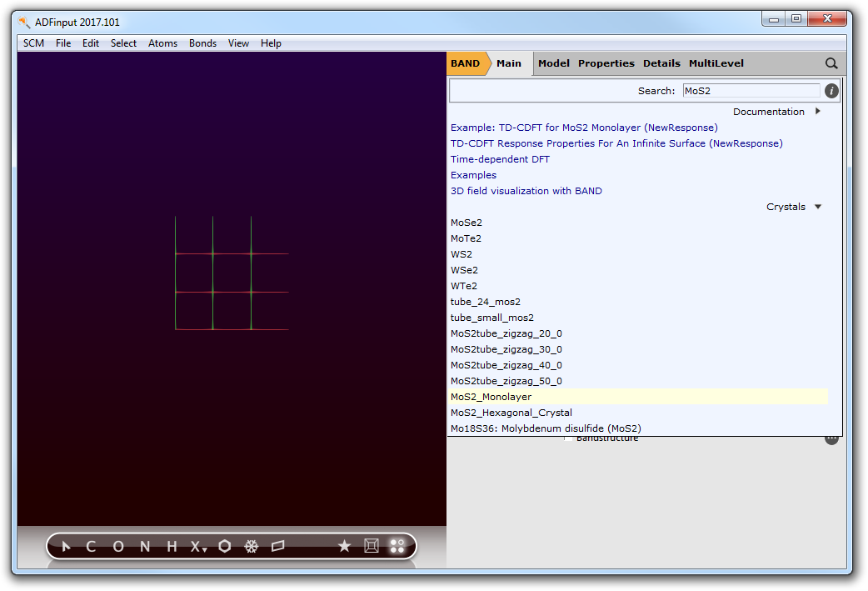Collapse the Crystals section arrow
The width and height of the screenshot is (868, 591).
click(x=818, y=207)
